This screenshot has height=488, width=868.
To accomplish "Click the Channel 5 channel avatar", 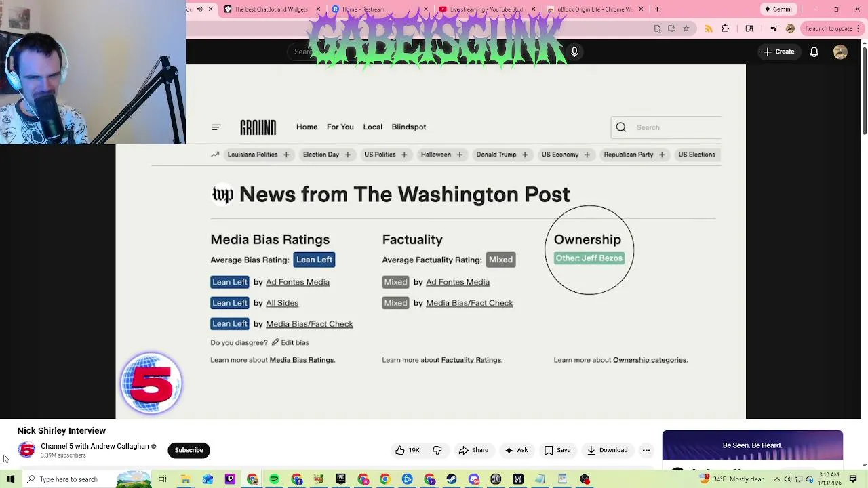I will pos(26,450).
